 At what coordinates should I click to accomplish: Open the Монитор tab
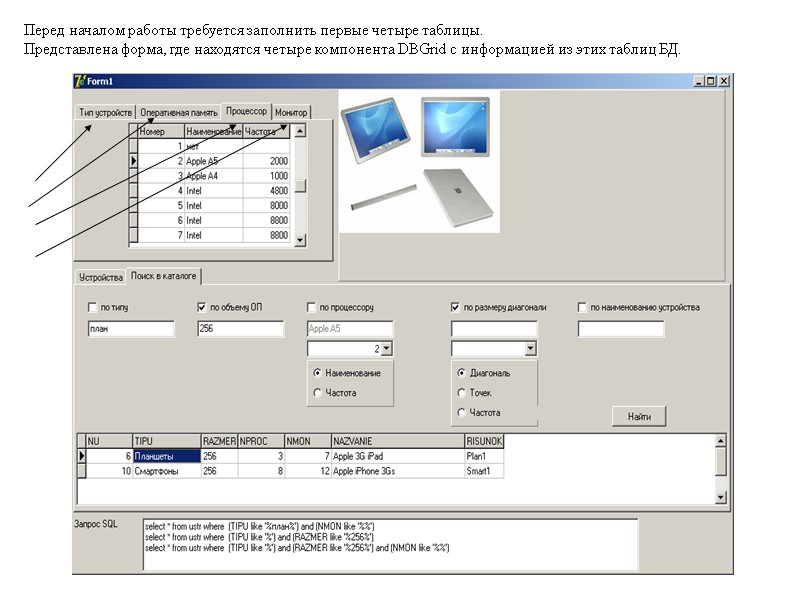tap(291, 113)
